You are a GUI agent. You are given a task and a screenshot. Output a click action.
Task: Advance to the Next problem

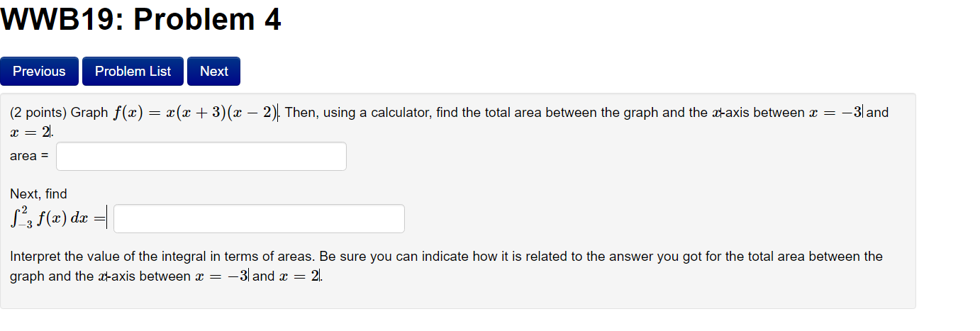point(214,72)
